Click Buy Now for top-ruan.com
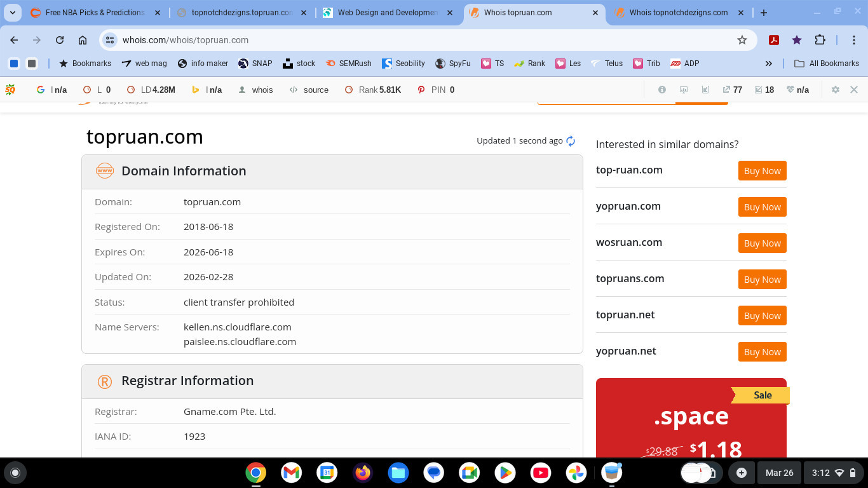The width and height of the screenshot is (868, 488). [x=762, y=171]
